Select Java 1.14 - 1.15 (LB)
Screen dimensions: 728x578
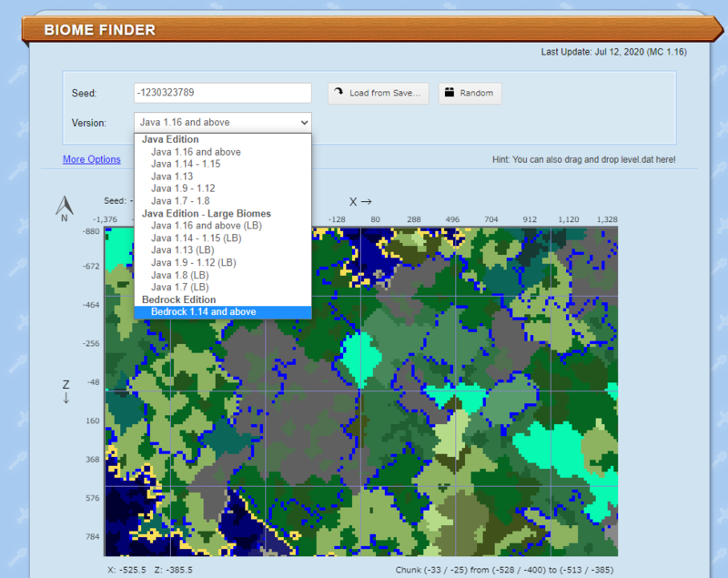223,238
